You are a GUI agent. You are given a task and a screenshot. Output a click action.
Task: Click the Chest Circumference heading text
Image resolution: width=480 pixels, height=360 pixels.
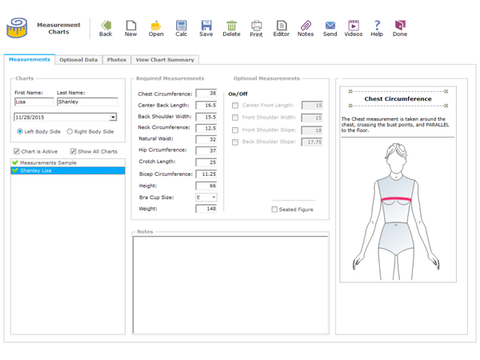coord(398,99)
